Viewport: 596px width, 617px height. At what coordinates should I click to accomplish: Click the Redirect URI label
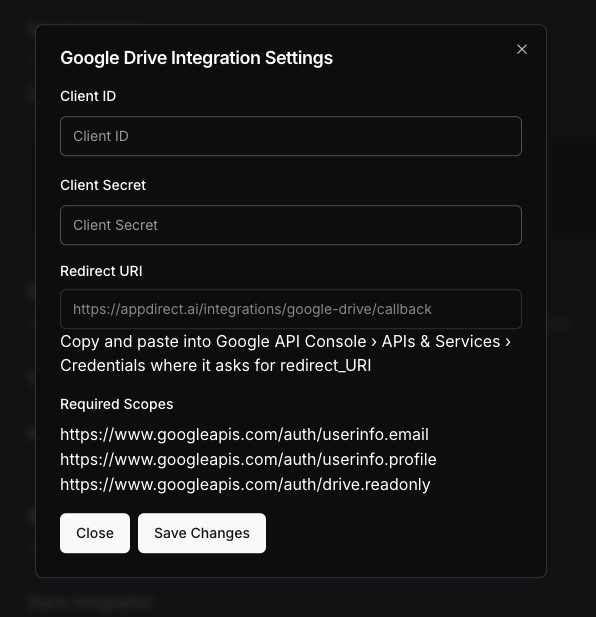tap(101, 271)
